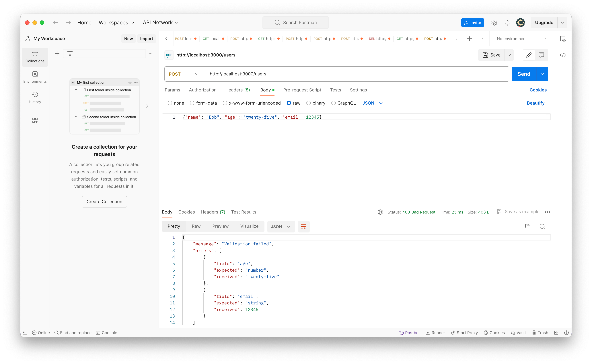Toggle the sidebar with the bottom-left icon
592x364 pixels.
coord(25,332)
